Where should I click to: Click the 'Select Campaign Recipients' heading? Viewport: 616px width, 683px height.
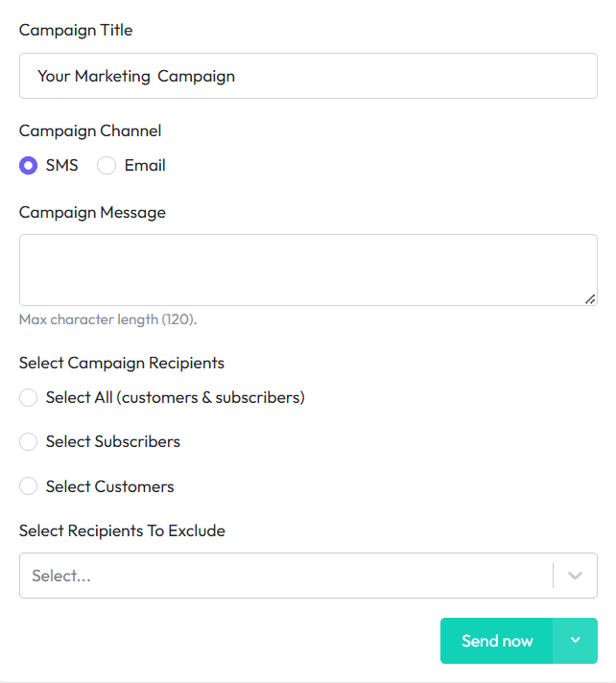pos(122,363)
